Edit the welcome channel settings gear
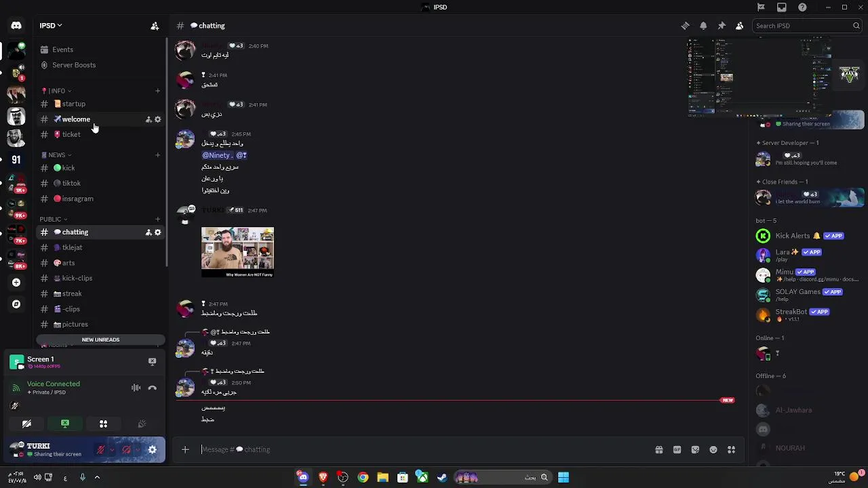Viewport: 868px width, 488px height. coord(158,119)
